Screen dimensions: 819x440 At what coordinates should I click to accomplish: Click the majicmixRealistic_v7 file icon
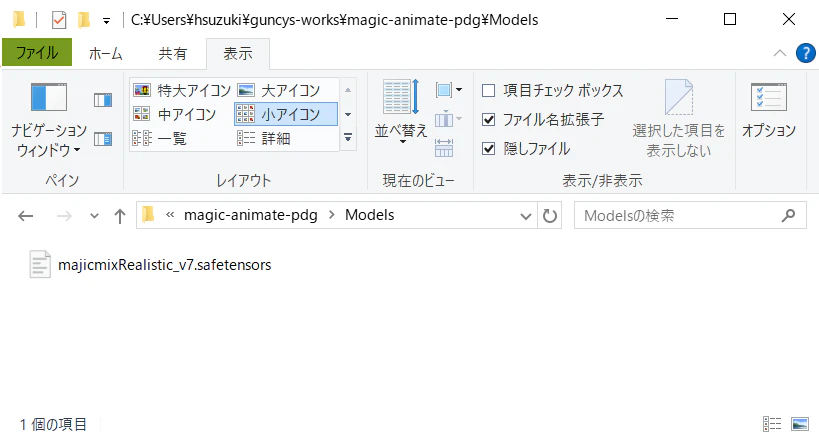(40, 264)
